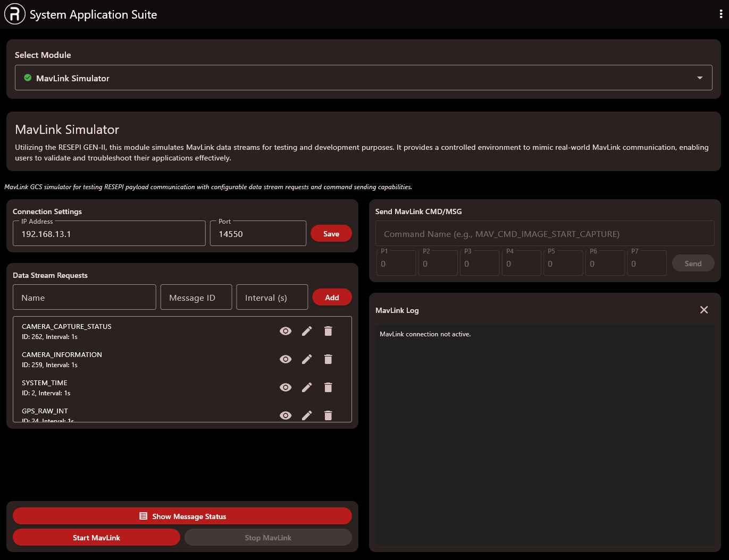Open the three-dot overflow menu
729x560 pixels.
click(x=720, y=14)
